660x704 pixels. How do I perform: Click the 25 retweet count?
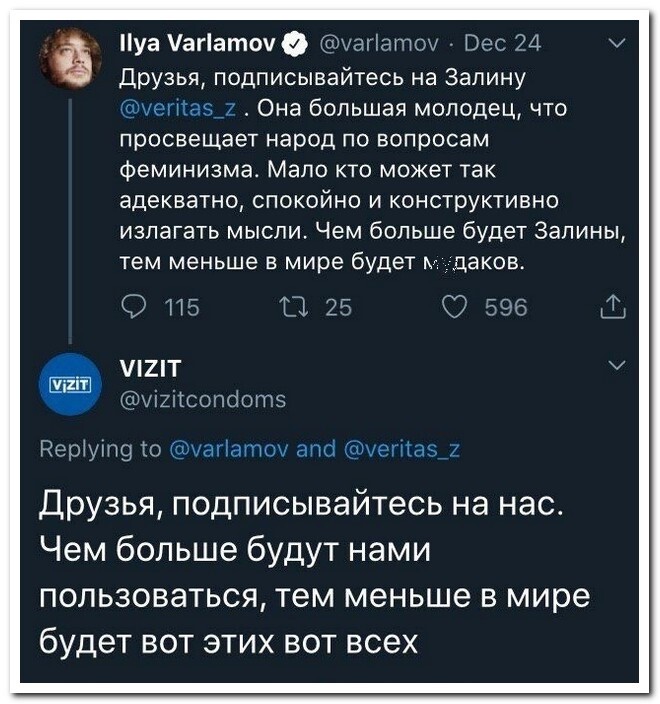coord(338,307)
